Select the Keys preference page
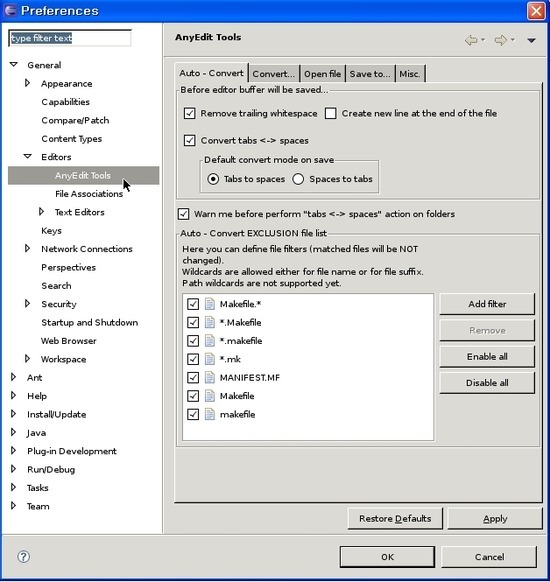 click(x=51, y=230)
